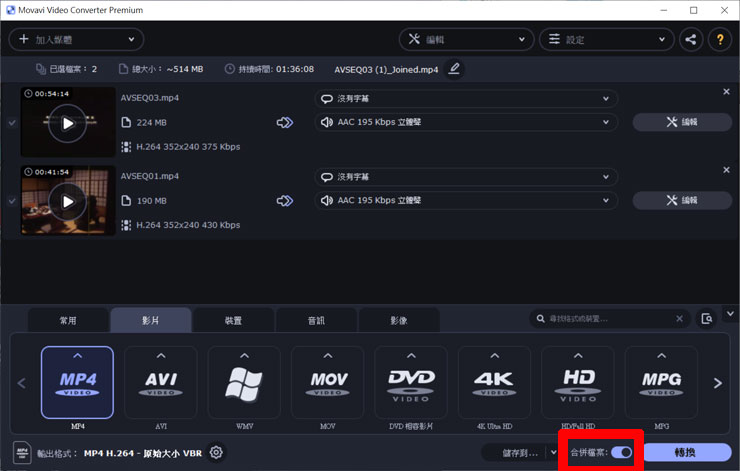Collapse the format panel with chevron
This screenshot has height=471, width=740.
730,314
